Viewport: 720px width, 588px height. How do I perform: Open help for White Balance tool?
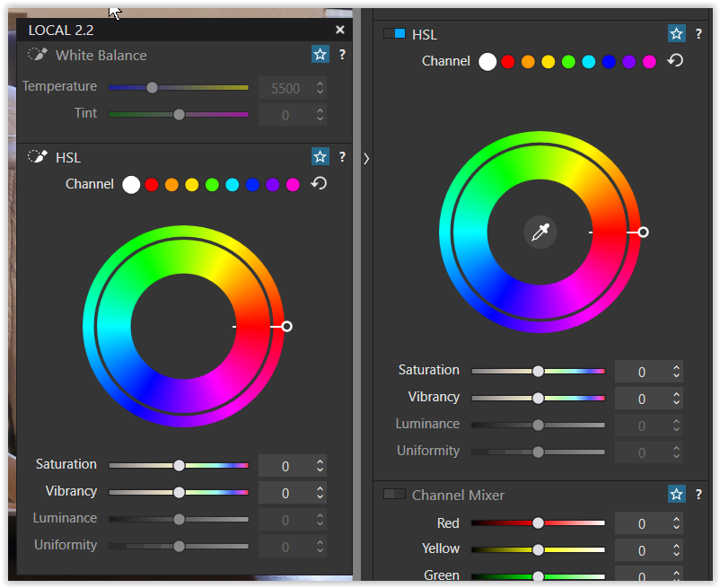[x=342, y=55]
